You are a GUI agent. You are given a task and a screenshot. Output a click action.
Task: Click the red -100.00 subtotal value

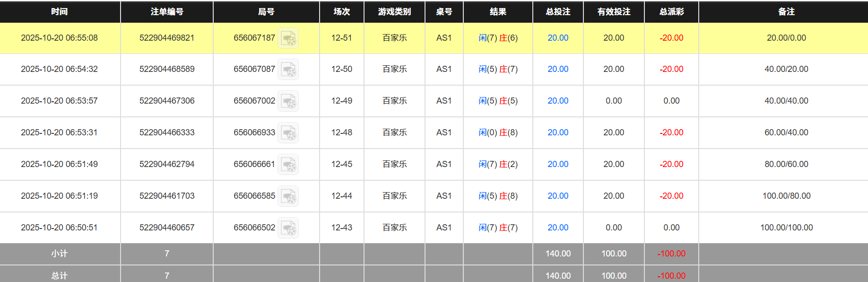(x=670, y=254)
